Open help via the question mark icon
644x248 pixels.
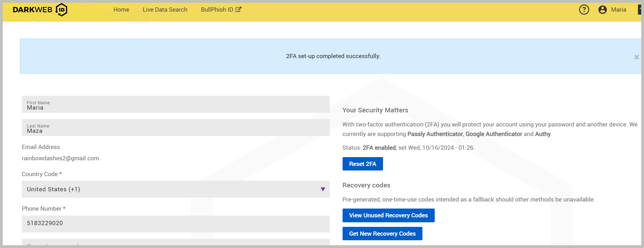pos(584,10)
